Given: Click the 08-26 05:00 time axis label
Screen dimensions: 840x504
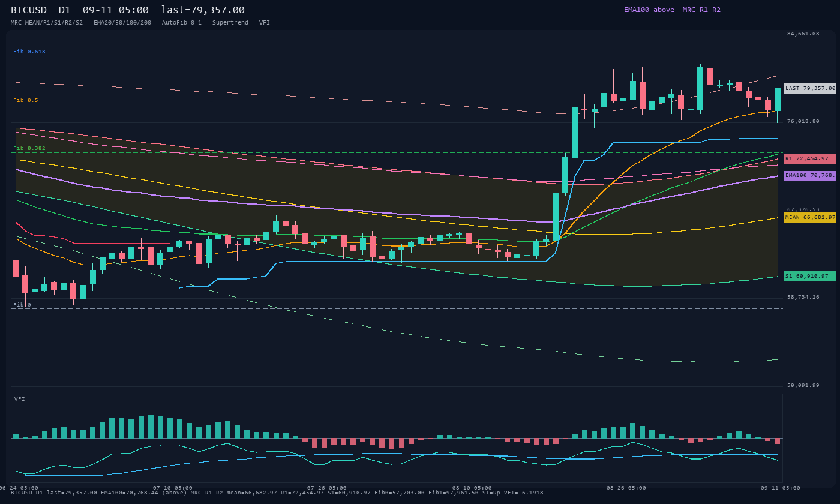Looking at the screenshot, I should tap(626, 488).
